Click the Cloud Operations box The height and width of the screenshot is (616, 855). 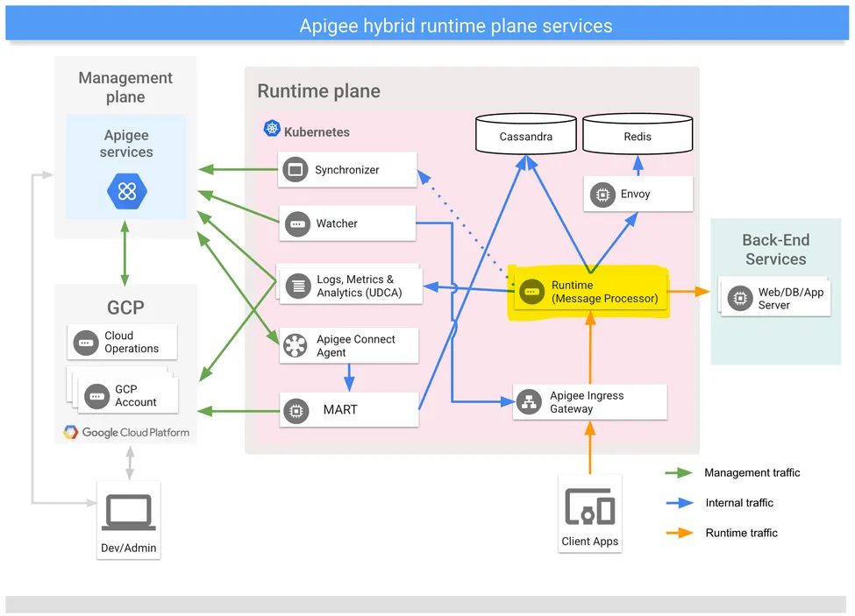[122, 342]
